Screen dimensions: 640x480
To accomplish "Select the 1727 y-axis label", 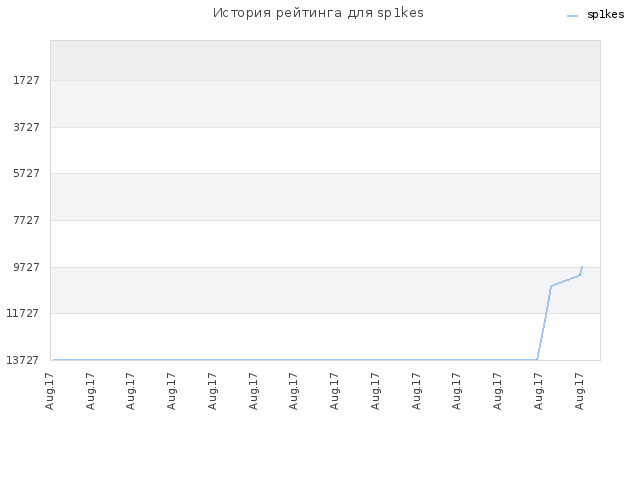I will pos(27,80).
